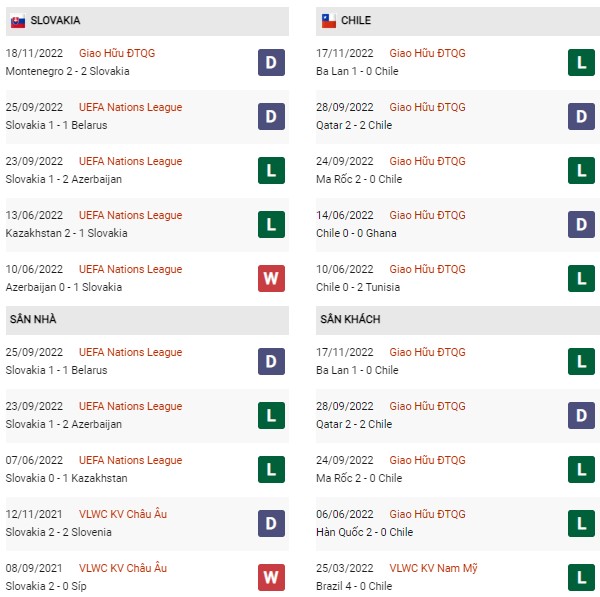600x597 pixels.
Task: Click the L badge for Brazil 4 - 0 Chile
Action: [581, 577]
